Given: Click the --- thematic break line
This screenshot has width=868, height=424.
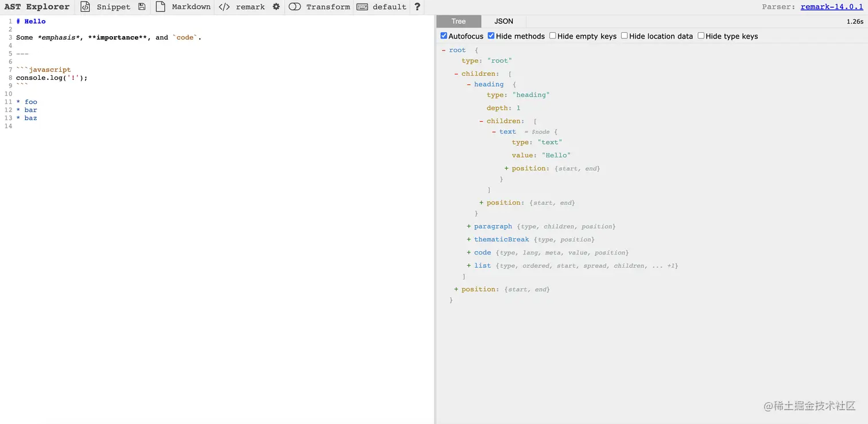Looking at the screenshot, I should pyautogui.click(x=22, y=53).
